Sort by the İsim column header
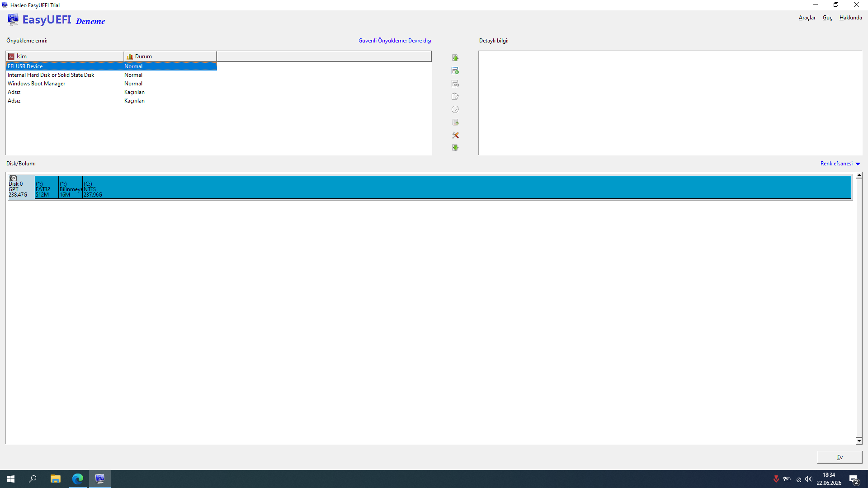868x488 pixels. 65,56
